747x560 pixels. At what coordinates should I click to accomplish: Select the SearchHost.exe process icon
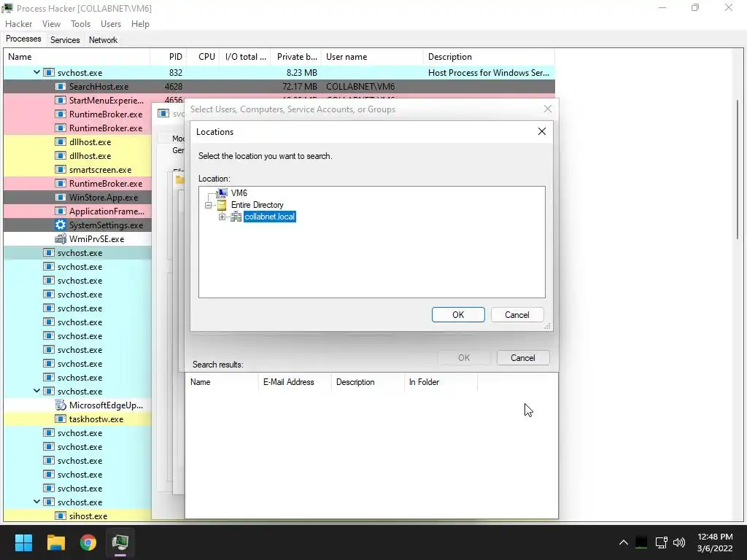pyautogui.click(x=60, y=86)
